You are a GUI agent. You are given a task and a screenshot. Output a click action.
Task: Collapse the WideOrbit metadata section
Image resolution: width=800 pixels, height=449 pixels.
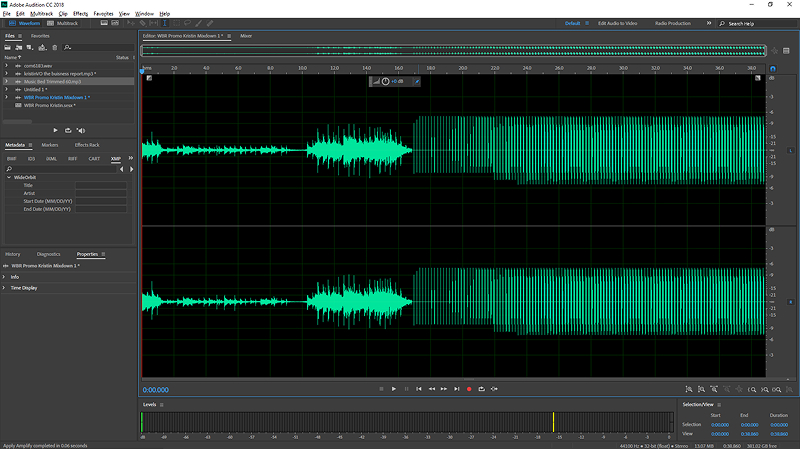pyautogui.click(x=9, y=178)
